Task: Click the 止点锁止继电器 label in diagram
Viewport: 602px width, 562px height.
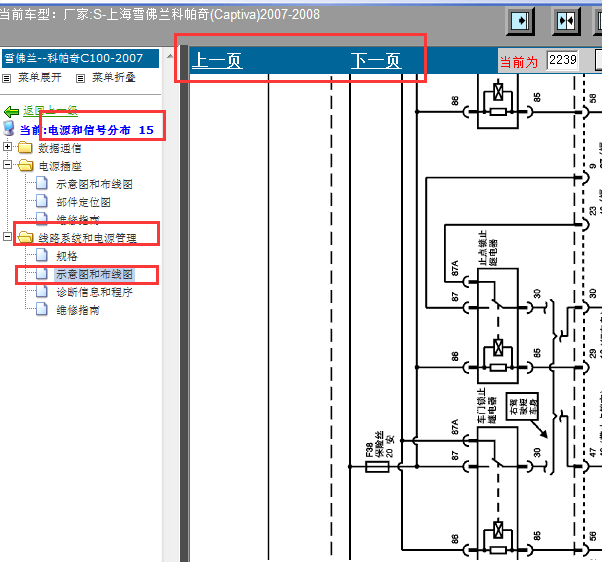Action: pyautogui.click(x=488, y=248)
